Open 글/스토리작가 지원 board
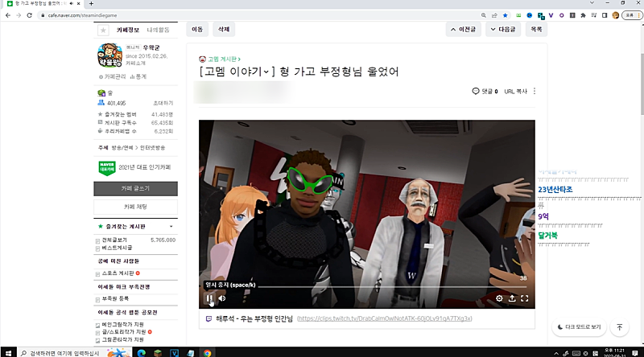Viewport: 644px width, 357px height. 124,332
